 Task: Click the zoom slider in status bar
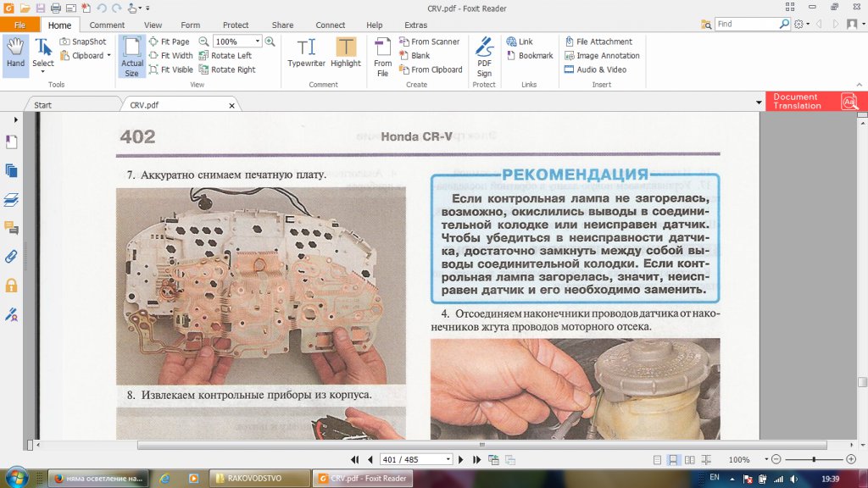coord(814,459)
